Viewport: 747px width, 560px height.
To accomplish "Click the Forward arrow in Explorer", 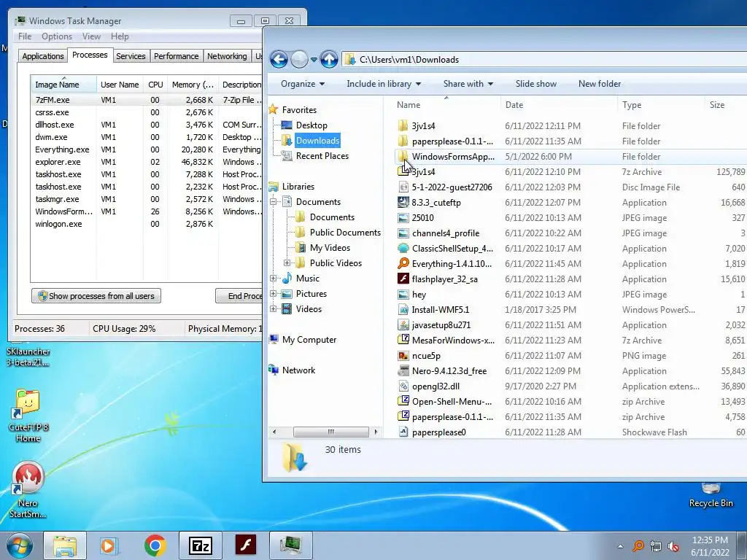I will point(299,60).
